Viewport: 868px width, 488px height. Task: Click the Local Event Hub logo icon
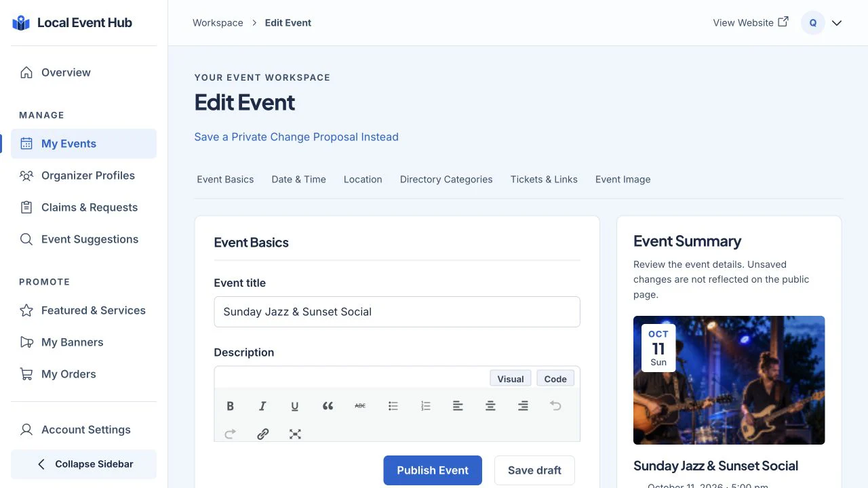pyautogui.click(x=21, y=23)
